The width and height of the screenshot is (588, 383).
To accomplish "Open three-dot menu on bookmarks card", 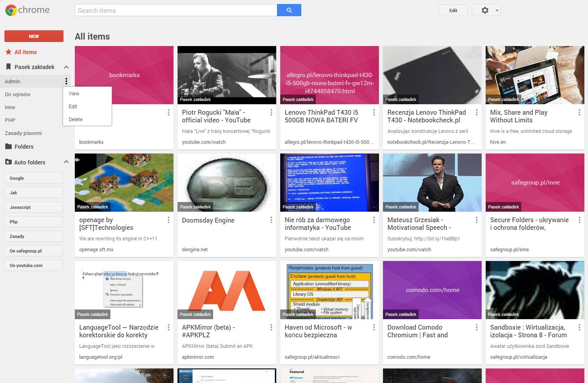I will [169, 112].
